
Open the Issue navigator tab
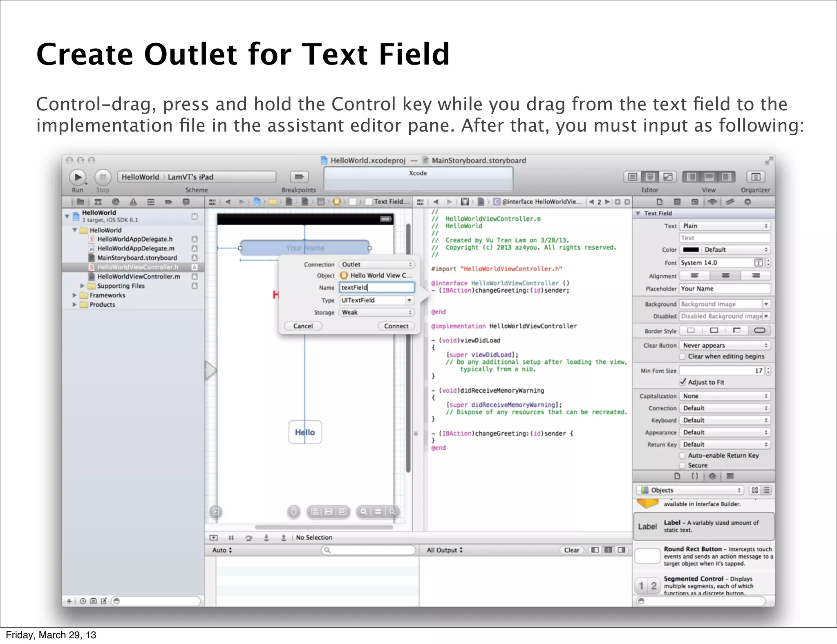pyautogui.click(x=133, y=202)
